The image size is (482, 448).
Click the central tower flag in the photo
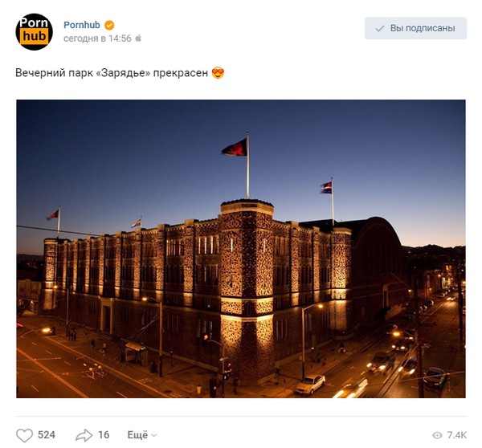[x=235, y=149]
